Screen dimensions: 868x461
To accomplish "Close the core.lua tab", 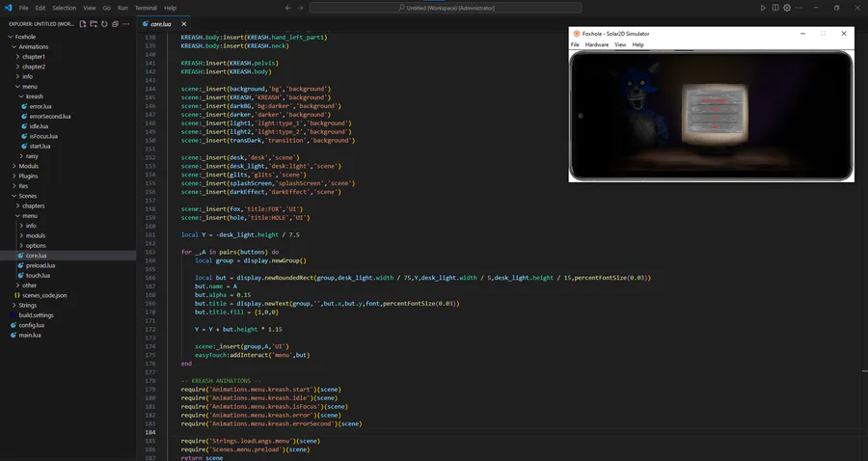I will coord(184,24).
